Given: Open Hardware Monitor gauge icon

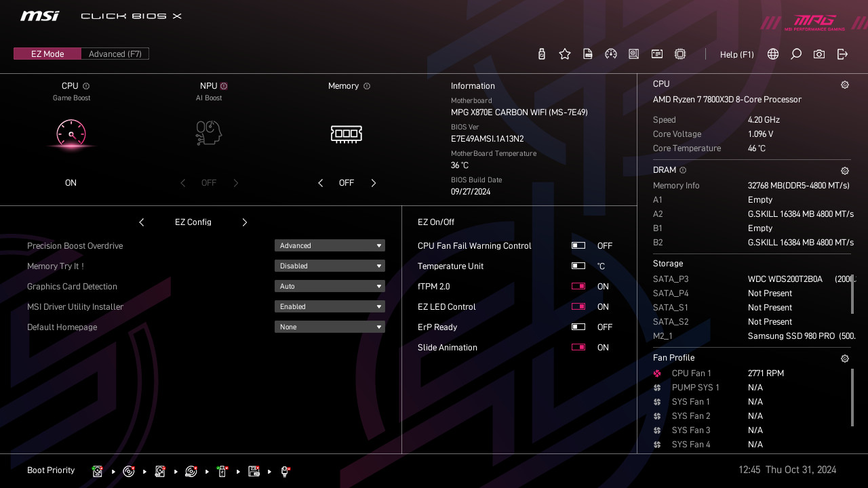Looking at the screenshot, I should (611, 54).
